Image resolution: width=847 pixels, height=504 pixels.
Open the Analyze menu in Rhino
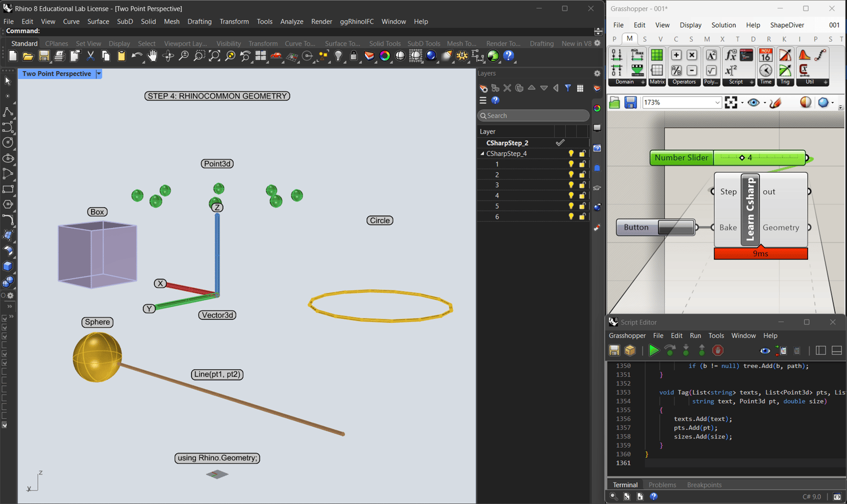coord(291,21)
